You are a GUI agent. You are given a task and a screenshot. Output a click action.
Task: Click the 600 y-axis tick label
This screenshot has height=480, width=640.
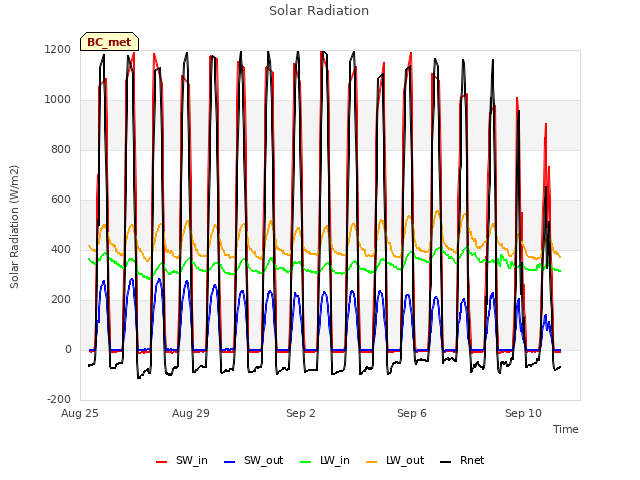click(61, 200)
